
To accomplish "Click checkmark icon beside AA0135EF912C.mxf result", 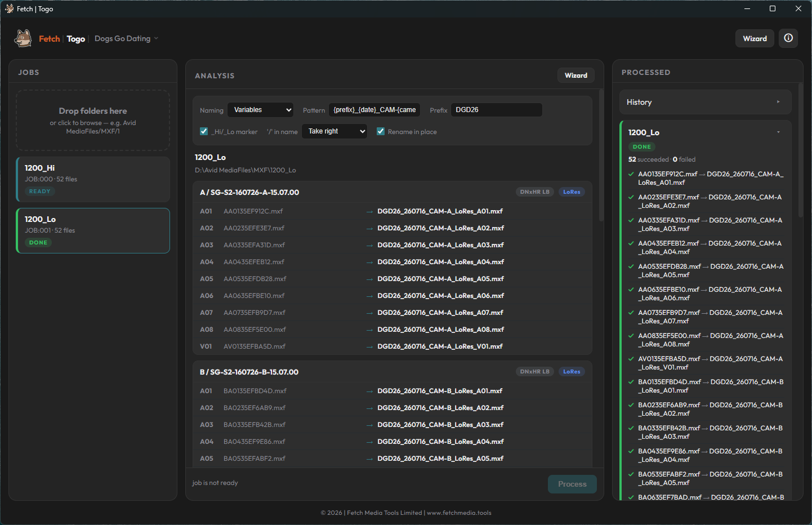I will [631, 174].
